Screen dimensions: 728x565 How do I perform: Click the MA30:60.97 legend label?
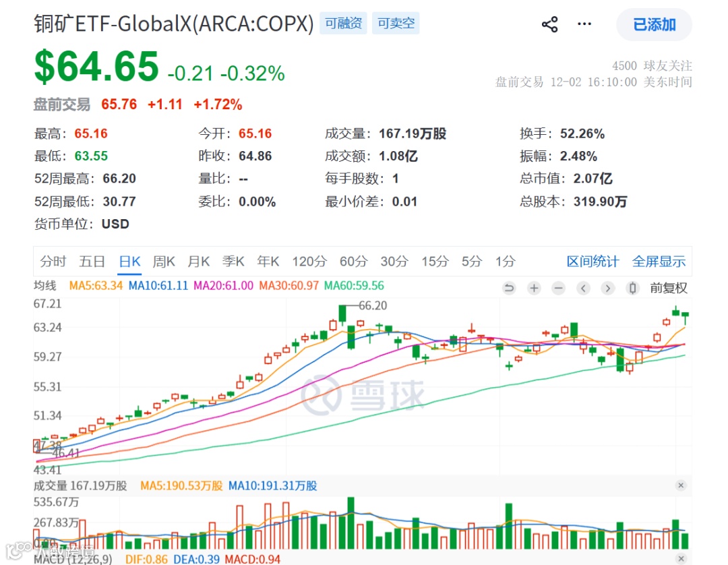(289, 285)
